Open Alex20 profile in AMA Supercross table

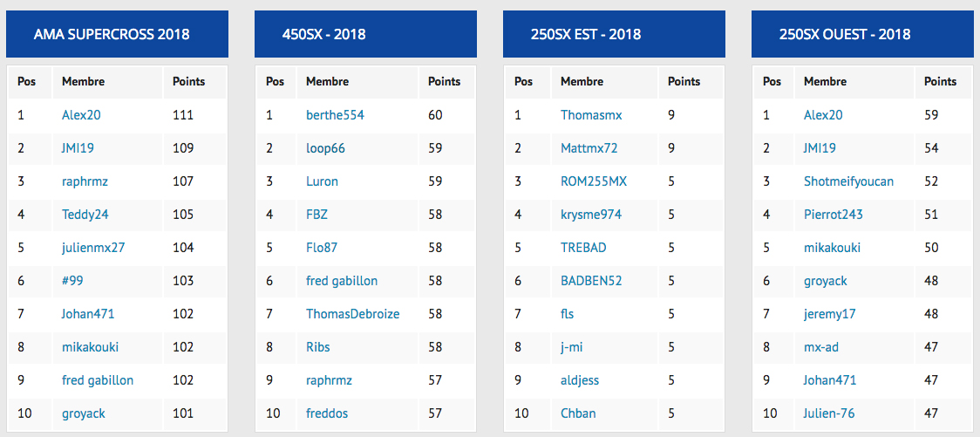(81, 115)
